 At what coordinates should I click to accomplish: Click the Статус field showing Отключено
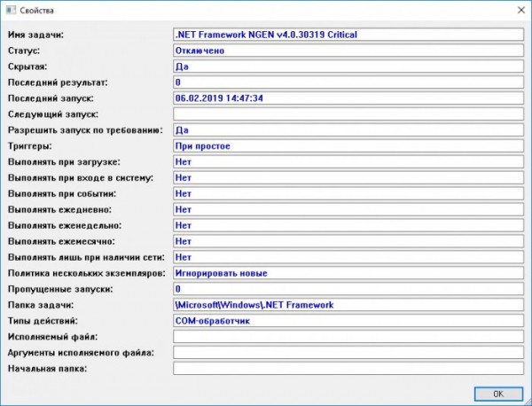coord(348,51)
